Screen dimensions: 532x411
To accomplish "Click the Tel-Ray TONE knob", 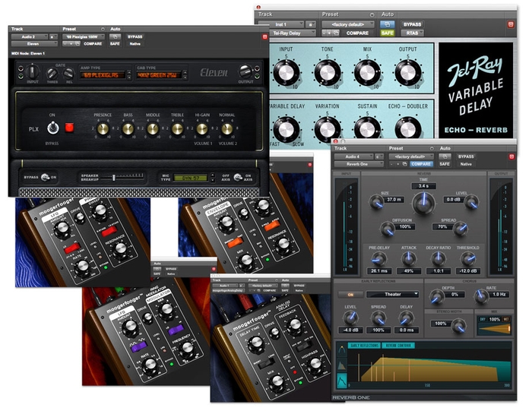I will tap(327, 73).
